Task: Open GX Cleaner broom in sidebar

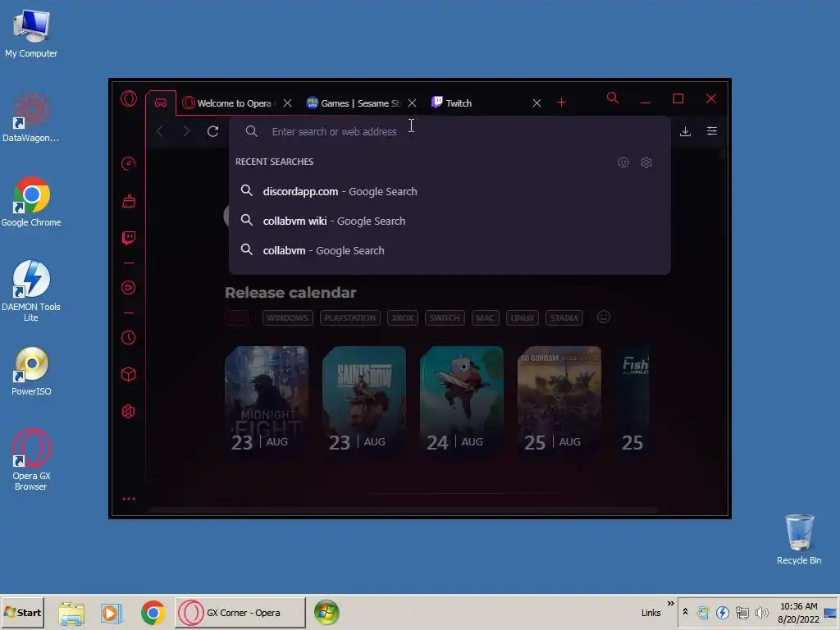Action: [129, 201]
